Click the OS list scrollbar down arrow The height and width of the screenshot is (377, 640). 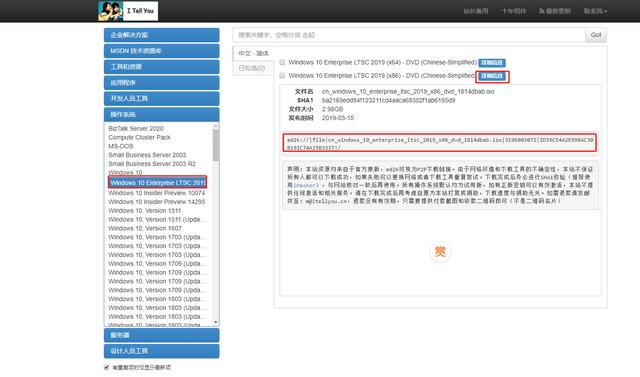[216, 323]
